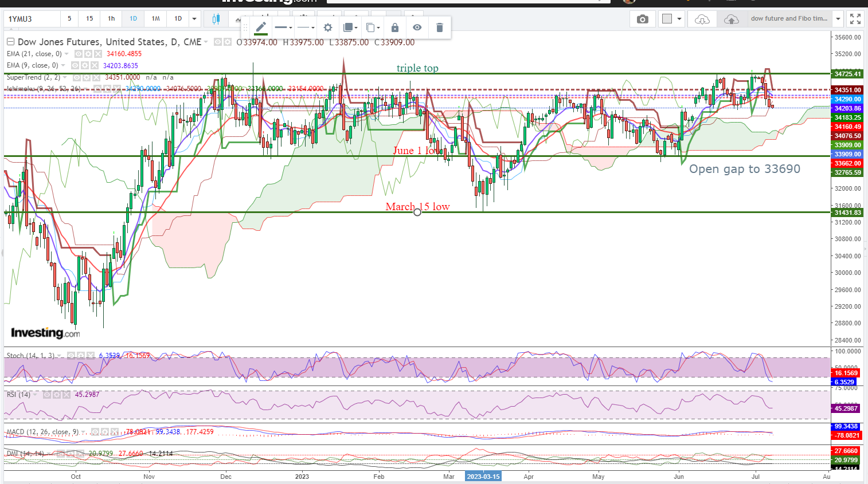Remove the EMA (21, close, 0) indicator
This screenshot has height=484, width=868.
coord(98,54)
